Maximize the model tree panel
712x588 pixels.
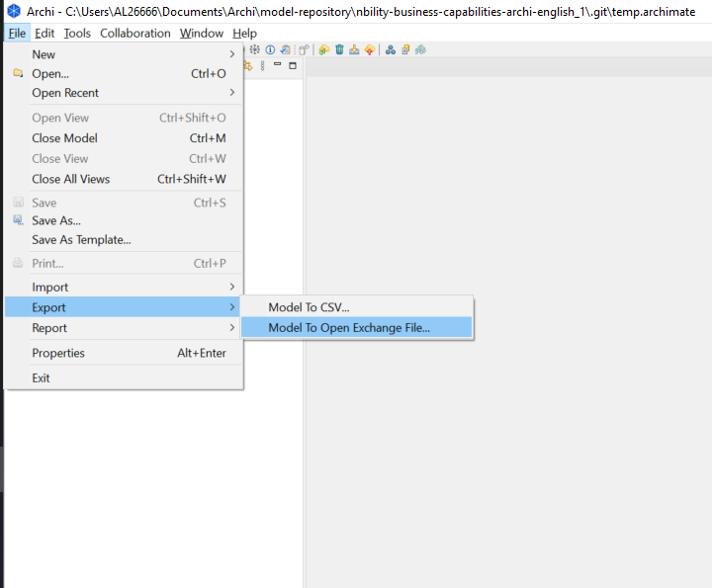tap(292, 65)
